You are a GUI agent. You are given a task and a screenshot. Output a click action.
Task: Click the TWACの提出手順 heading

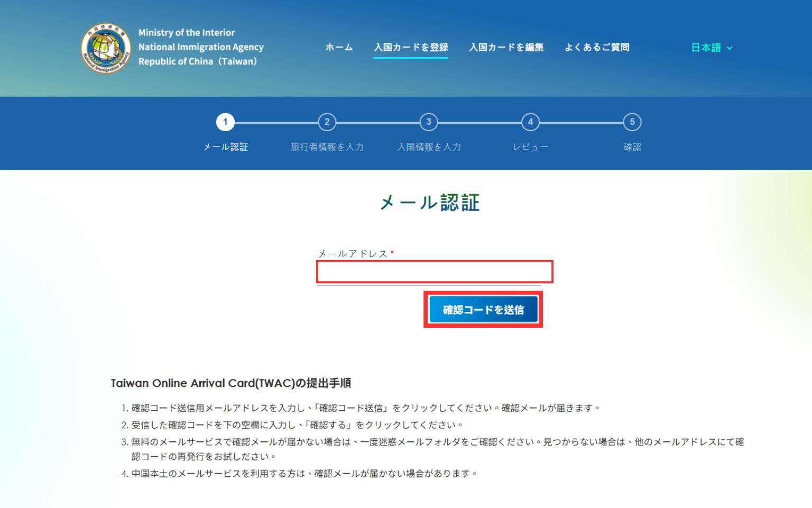tap(231, 383)
